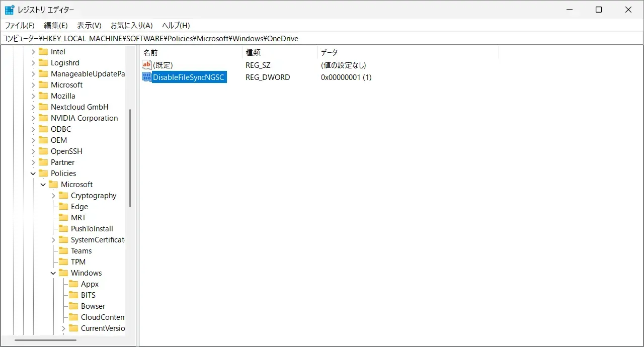Expand the Cryptography key chevron

point(53,196)
